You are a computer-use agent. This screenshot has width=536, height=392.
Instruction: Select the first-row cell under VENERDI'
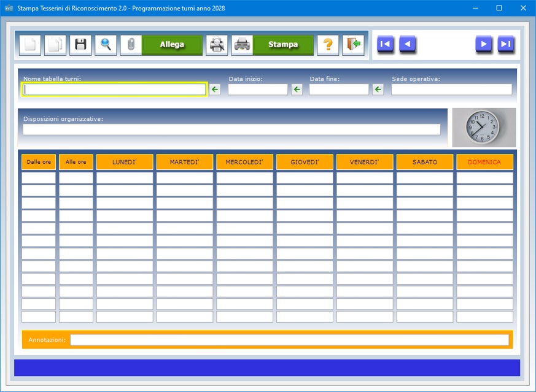click(365, 178)
